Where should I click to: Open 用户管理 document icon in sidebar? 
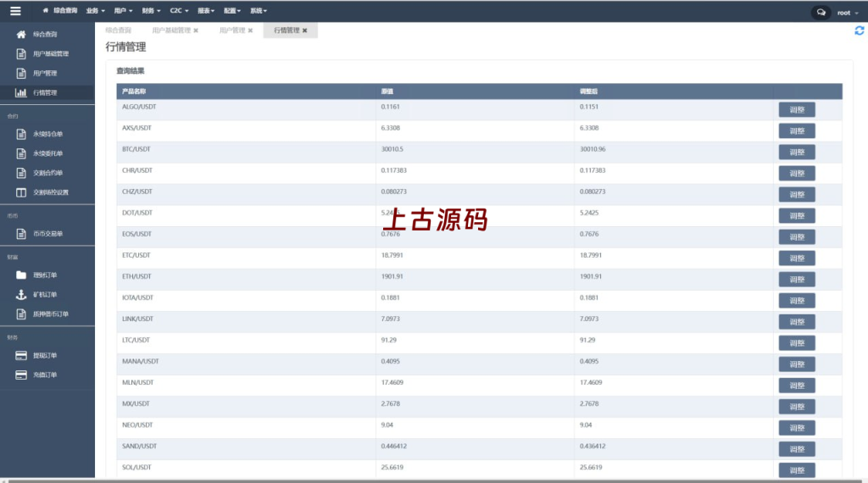click(21, 73)
